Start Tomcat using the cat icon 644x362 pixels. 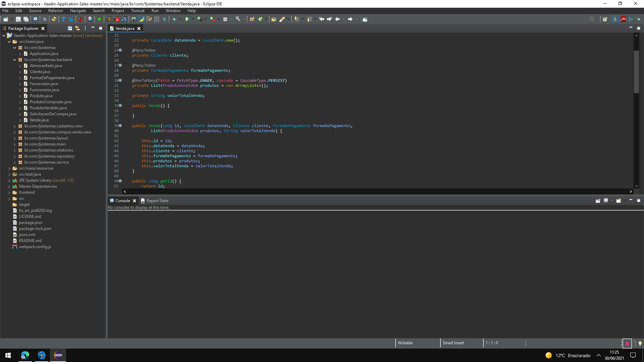(x=109, y=19)
